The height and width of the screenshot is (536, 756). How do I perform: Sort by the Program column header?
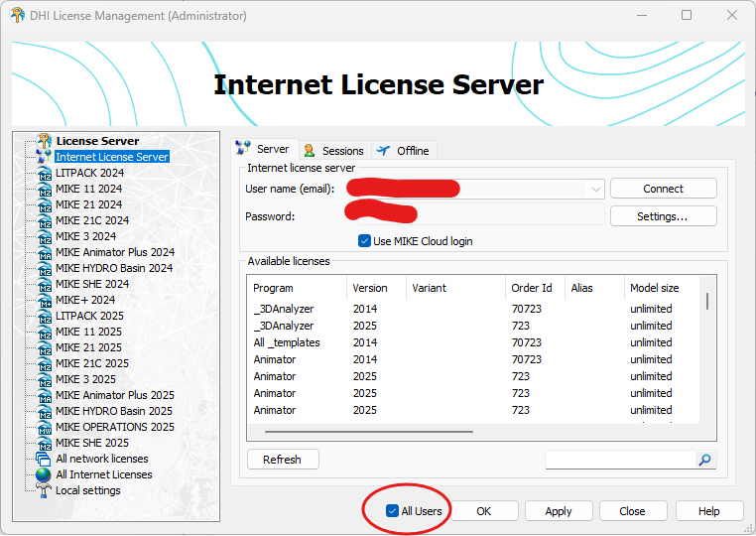tap(297, 288)
